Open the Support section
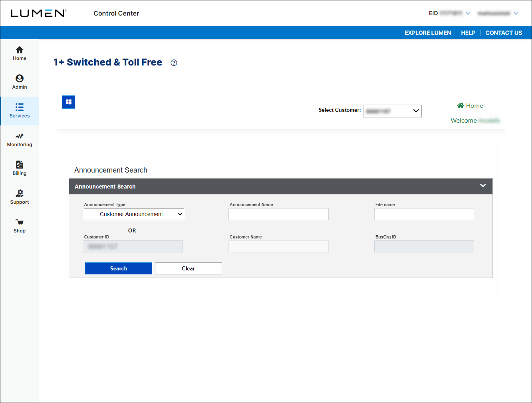The image size is (532, 403). tap(19, 197)
